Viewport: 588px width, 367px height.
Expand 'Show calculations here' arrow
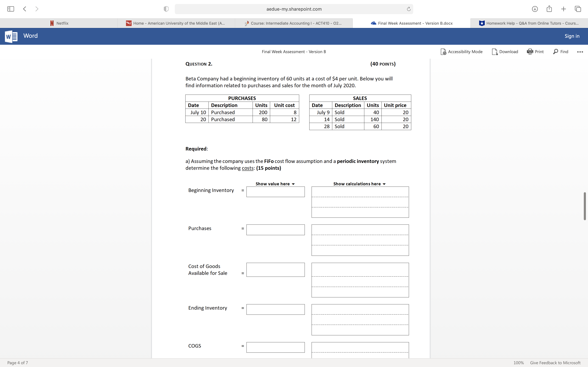tap(384, 184)
